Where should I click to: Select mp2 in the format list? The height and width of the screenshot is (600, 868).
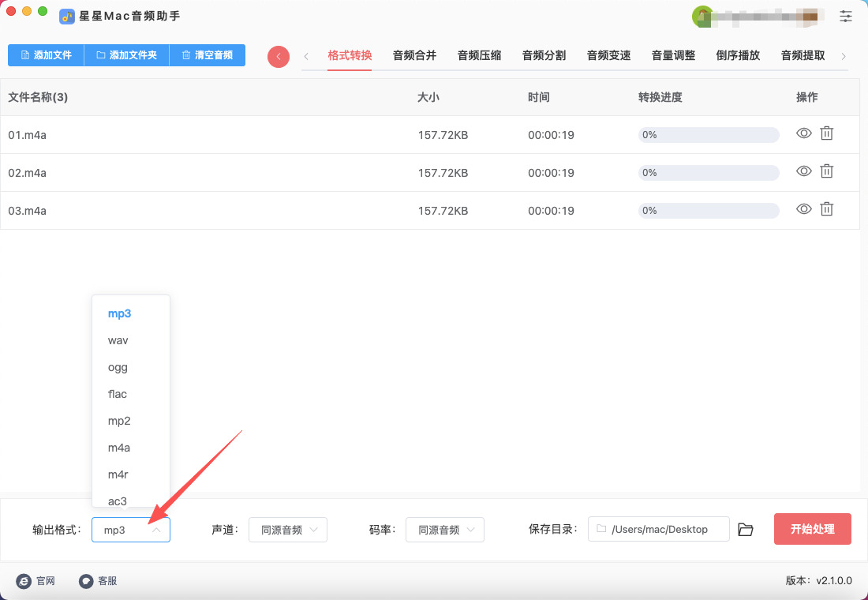(131, 421)
